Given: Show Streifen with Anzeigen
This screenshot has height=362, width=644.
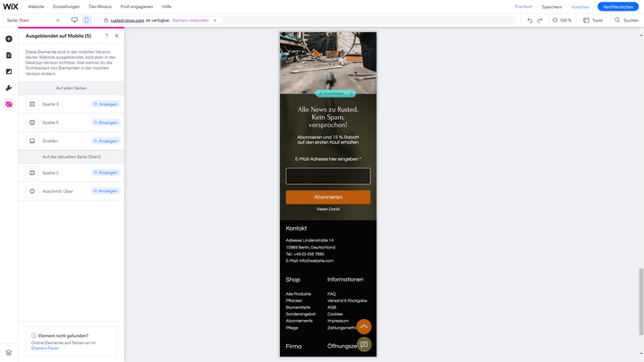Looking at the screenshot, I should (106, 141).
